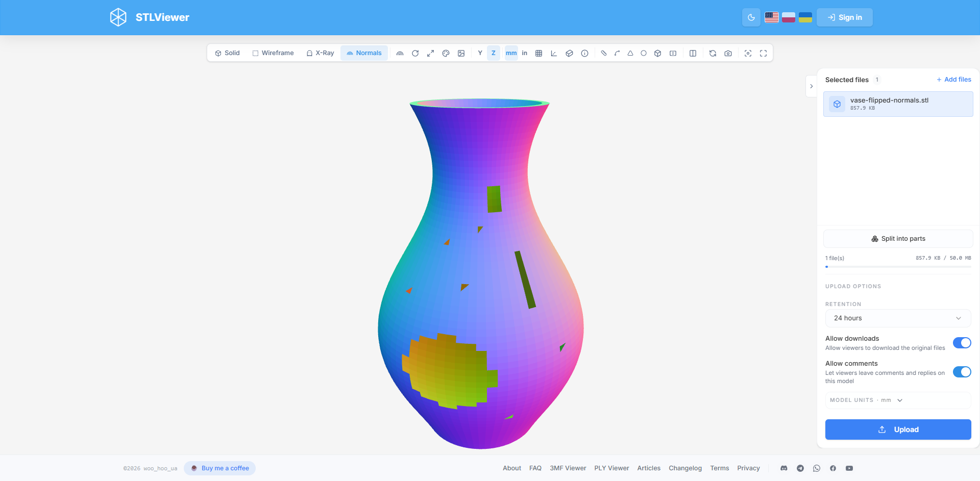Select the ruler measure tool
Screen dimensions: 980x481
click(x=604, y=53)
